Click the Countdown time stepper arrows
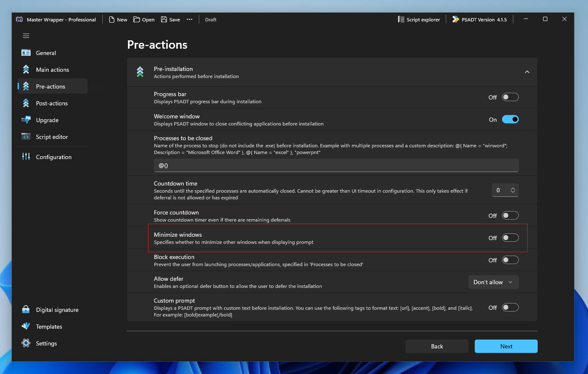This screenshot has height=374, width=588. point(513,190)
